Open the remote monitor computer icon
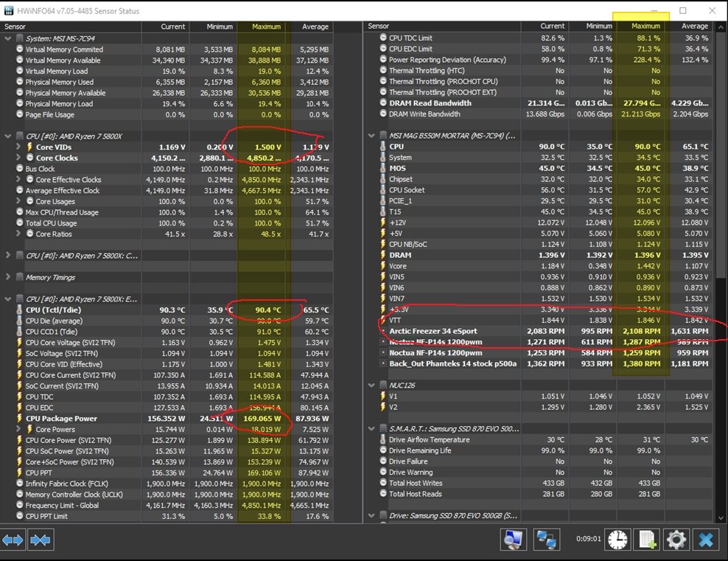This screenshot has height=561, width=728. (x=515, y=540)
